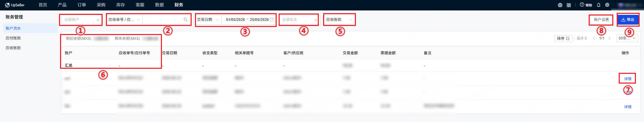Click the 期初金额(MX$) label
The height and width of the screenshot is (122, 644).
(x=79, y=38)
